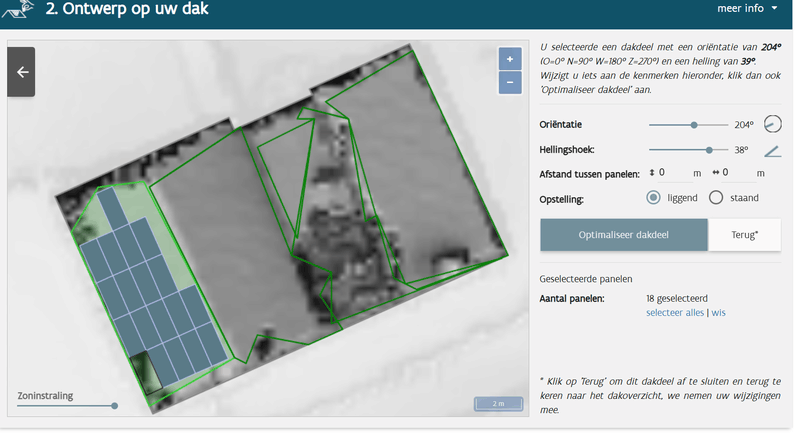Image resolution: width=800 pixels, height=434 pixels.
Task: Adjust the Oriëntatie slider handle
Action: click(x=694, y=125)
